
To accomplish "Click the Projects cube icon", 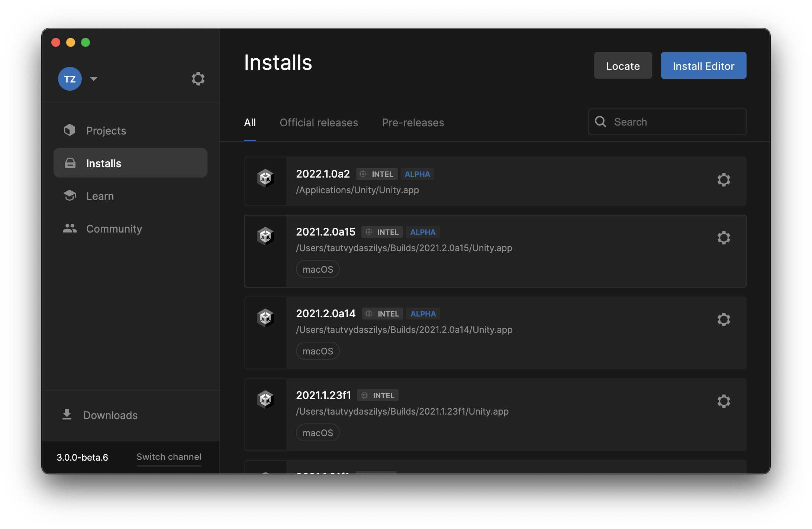I will pyautogui.click(x=70, y=130).
